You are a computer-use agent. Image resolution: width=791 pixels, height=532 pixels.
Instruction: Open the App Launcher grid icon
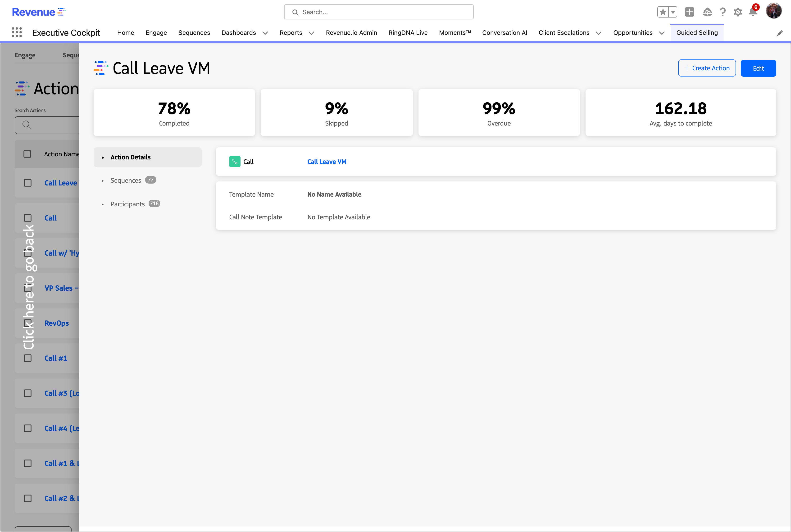[x=17, y=33]
